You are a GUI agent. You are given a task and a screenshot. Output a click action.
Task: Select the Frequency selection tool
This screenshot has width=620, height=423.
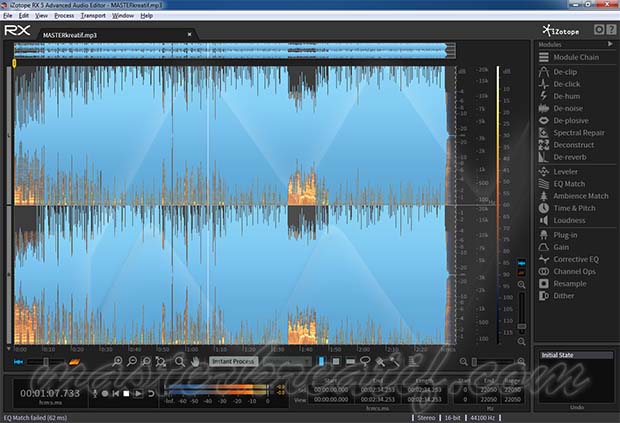pos(350,361)
